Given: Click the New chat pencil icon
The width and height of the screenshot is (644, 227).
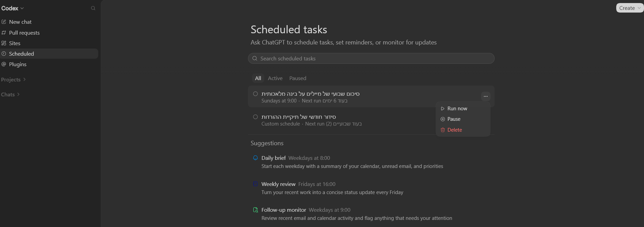Looking at the screenshot, I should (4, 22).
